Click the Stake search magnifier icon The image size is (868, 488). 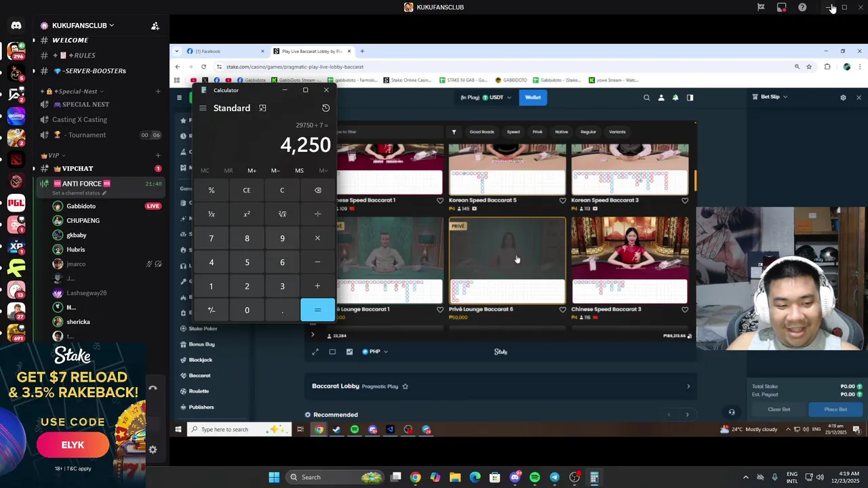tap(646, 98)
